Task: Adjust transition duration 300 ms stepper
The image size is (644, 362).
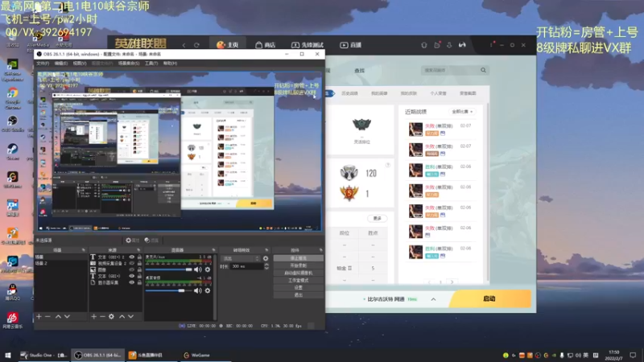Action: coord(266,266)
